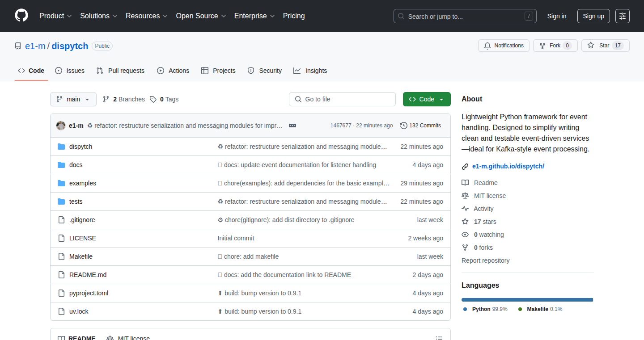
Task: Open the GitHub logo homepage
Action: point(21,16)
